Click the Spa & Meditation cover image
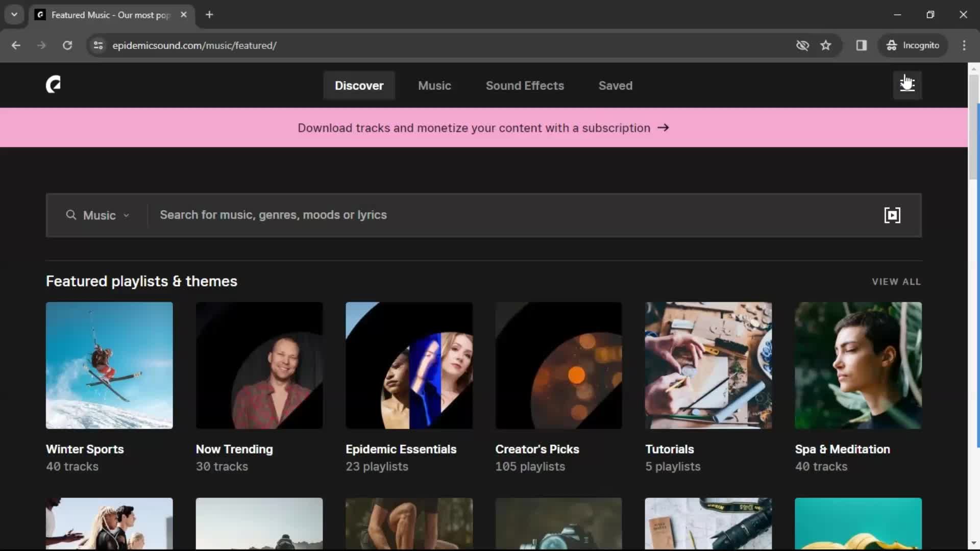980x551 pixels. coord(858,365)
